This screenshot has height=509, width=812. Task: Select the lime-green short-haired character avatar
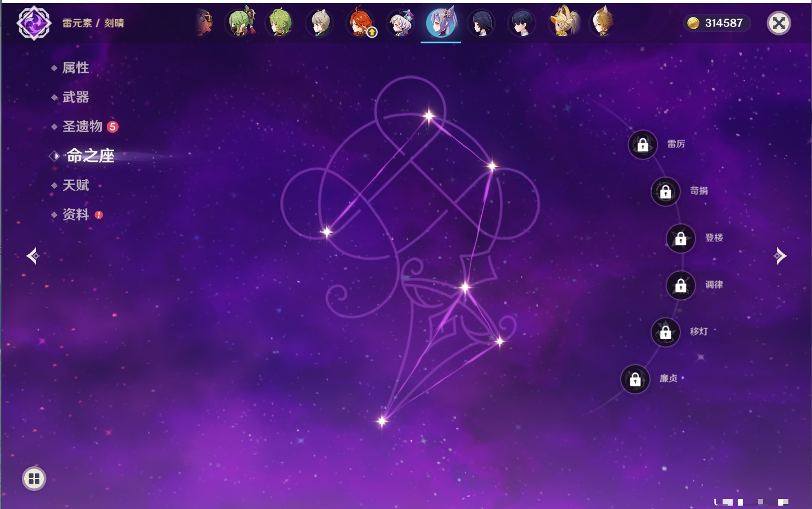pyautogui.click(x=280, y=22)
